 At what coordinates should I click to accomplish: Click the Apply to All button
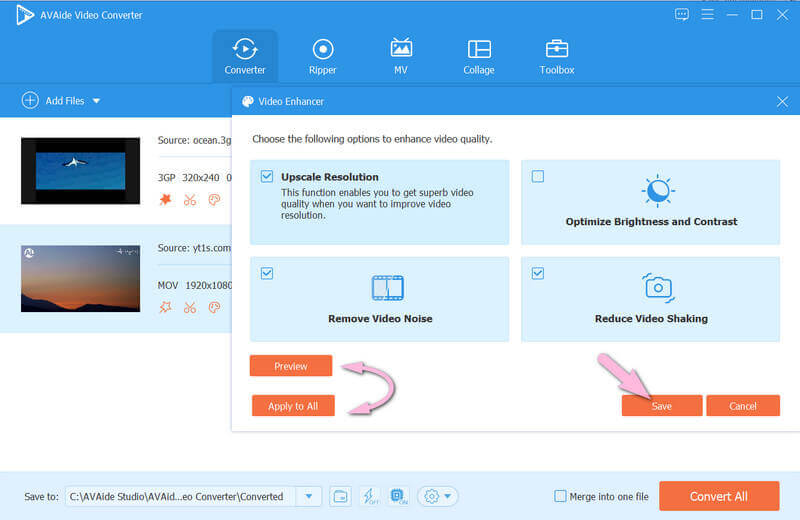coord(293,406)
